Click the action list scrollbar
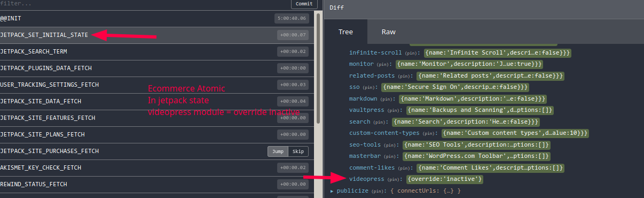This screenshot has width=644, height=198. [x=318, y=68]
